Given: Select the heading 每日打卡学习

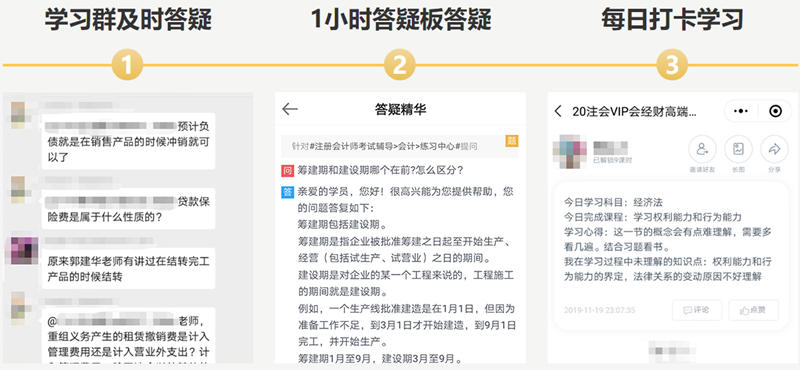Looking at the screenshot, I should [672, 20].
